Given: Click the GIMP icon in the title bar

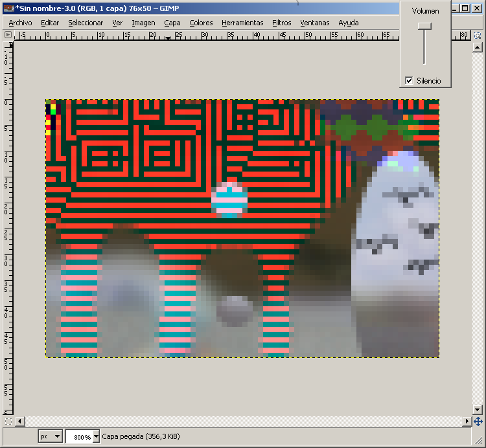Looking at the screenshot, I should tap(8, 8).
